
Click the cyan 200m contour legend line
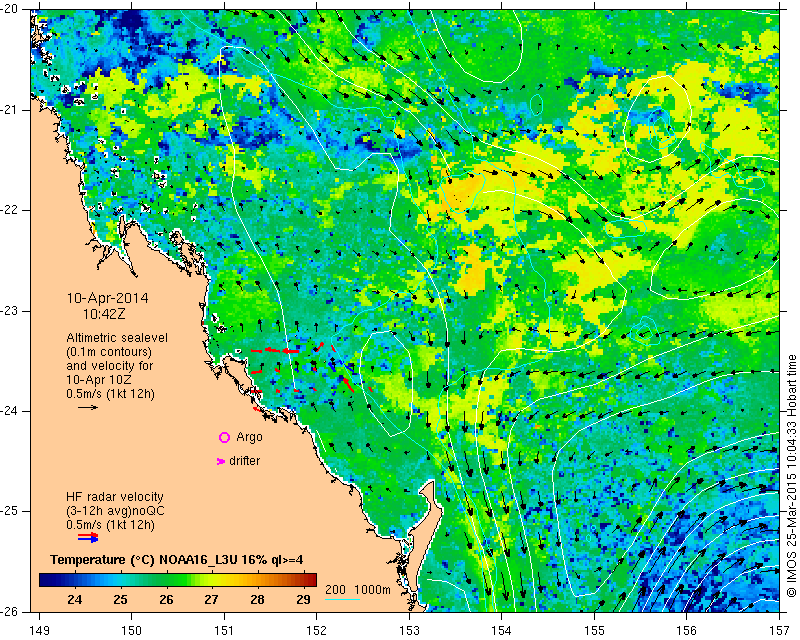pyautogui.click(x=342, y=599)
